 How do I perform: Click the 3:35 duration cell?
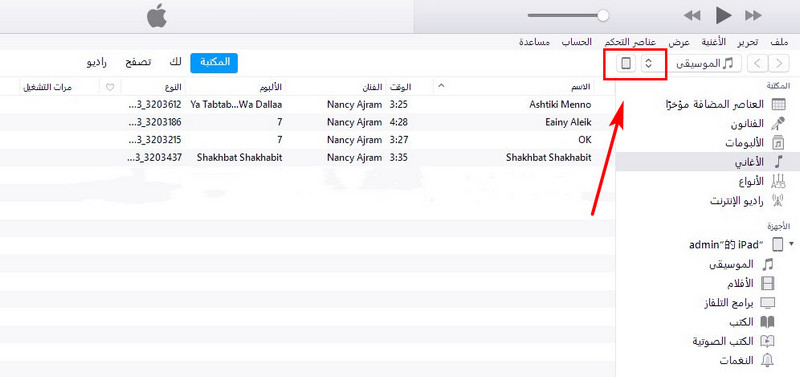pyautogui.click(x=398, y=157)
